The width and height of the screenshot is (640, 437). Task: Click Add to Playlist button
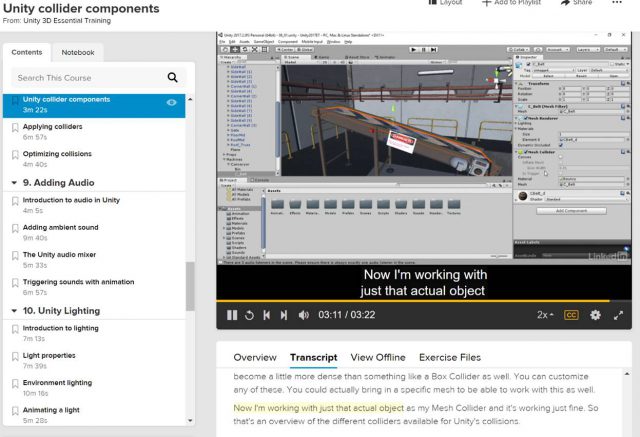click(x=511, y=2)
